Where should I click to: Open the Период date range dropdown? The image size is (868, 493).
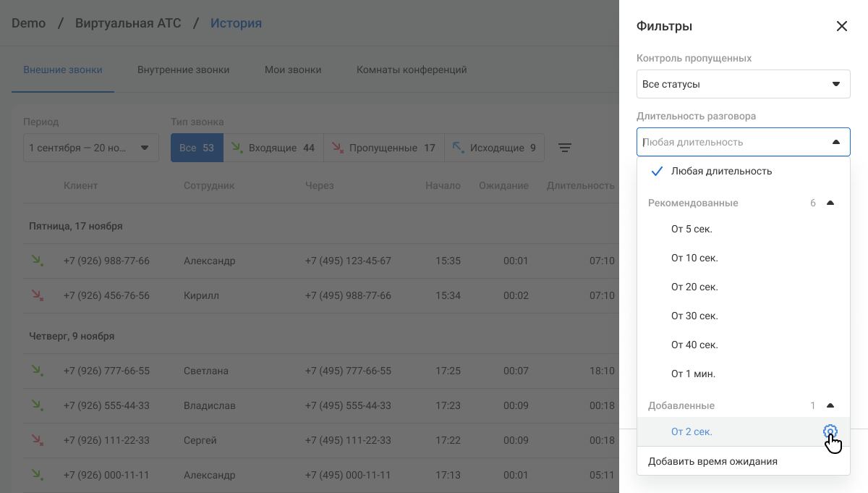(91, 148)
